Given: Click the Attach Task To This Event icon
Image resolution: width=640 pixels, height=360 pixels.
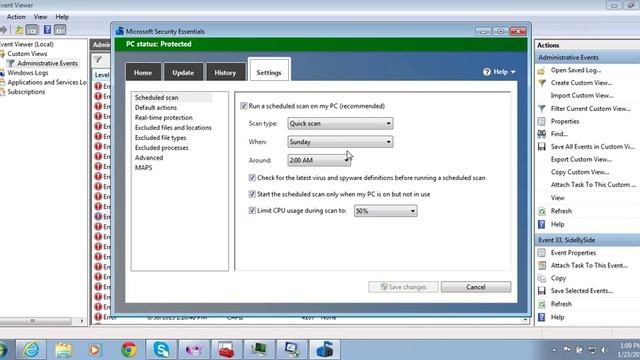Looking at the screenshot, I should (x=542, y=265).
